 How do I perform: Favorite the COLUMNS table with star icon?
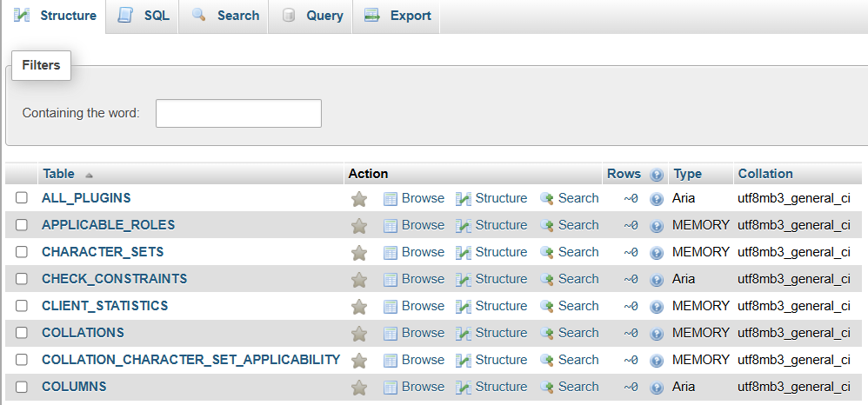[359, 388]
